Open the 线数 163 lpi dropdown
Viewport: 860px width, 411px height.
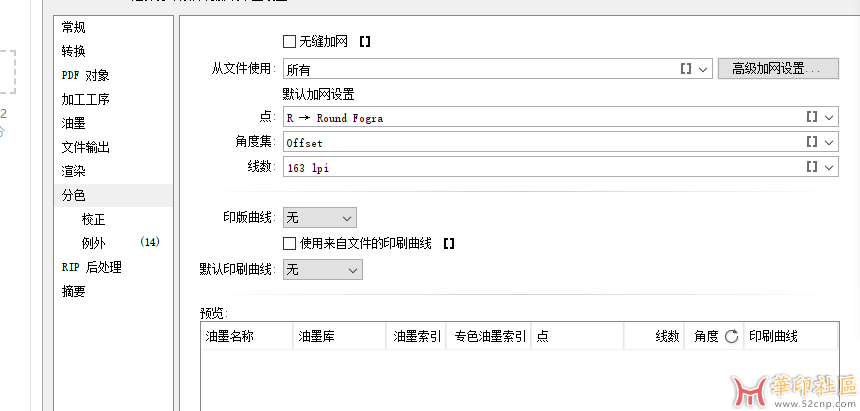pyautogui.click(x=829, y=167)
